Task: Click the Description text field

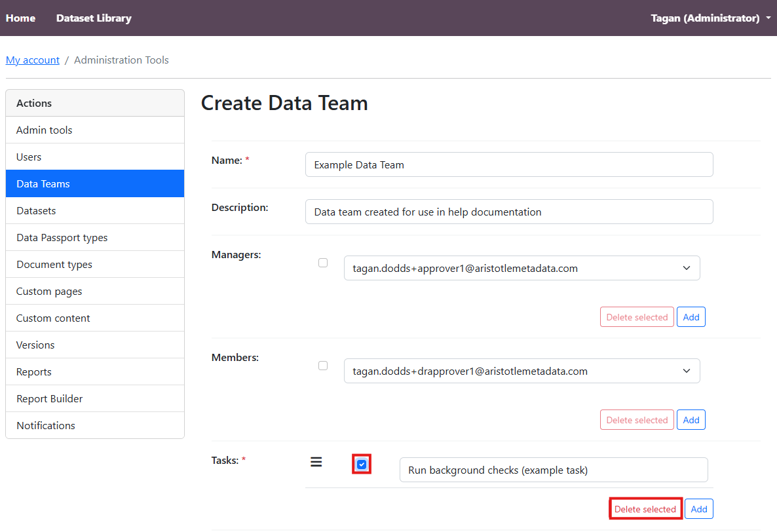Action: pos(508,212)
